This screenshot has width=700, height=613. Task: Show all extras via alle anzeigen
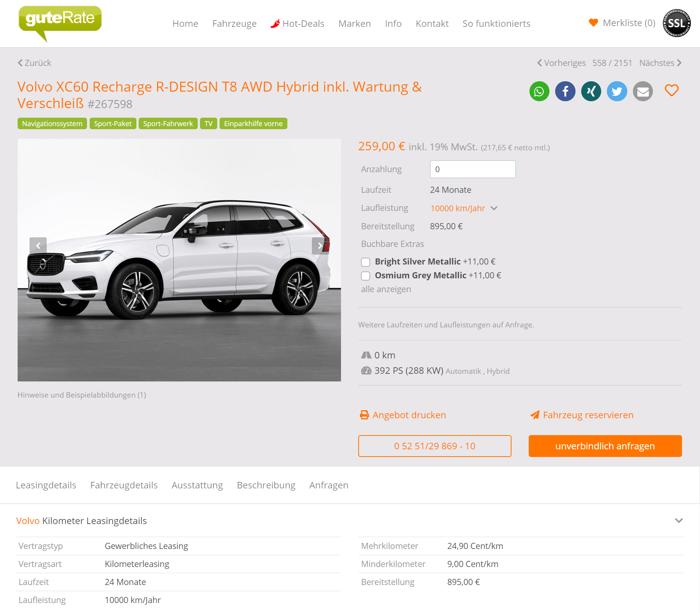pyautogui.click(x=386, y=289)
